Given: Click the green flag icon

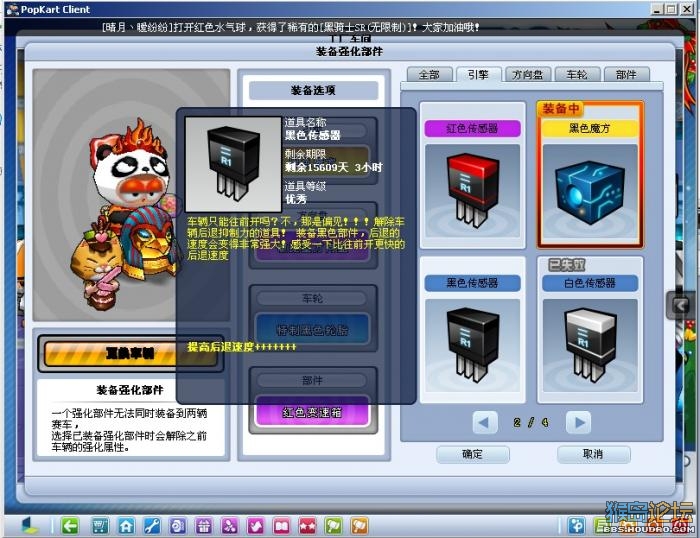Looking at the screenshot, I should point(333,526).
